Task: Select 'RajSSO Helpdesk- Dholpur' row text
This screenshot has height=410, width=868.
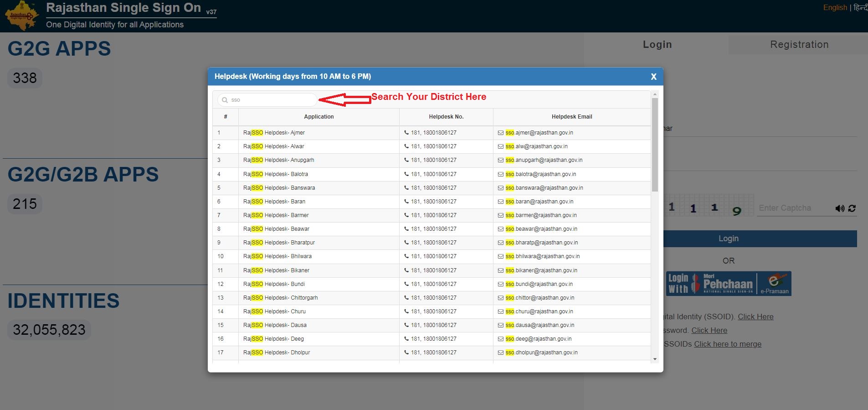Action: (x=277, y=353)
